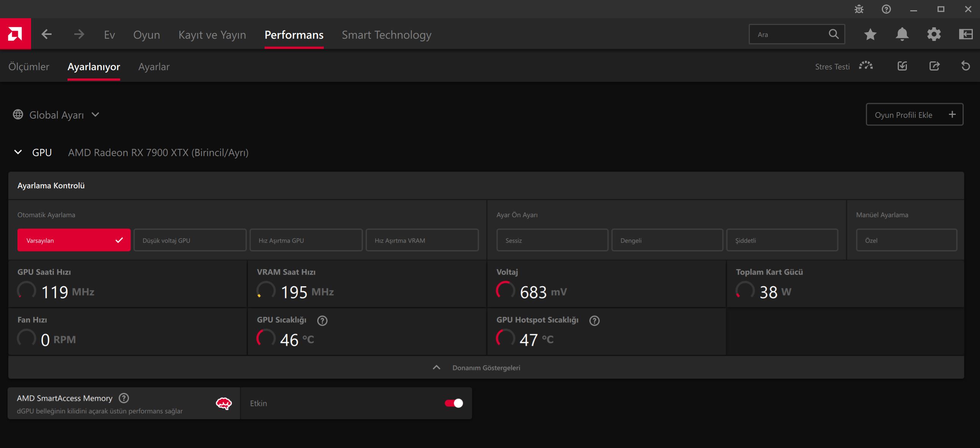Click GPU Hotspot Sıcaklığı help icon
Viewport: 980px width, 448px height.
(594, 321)
